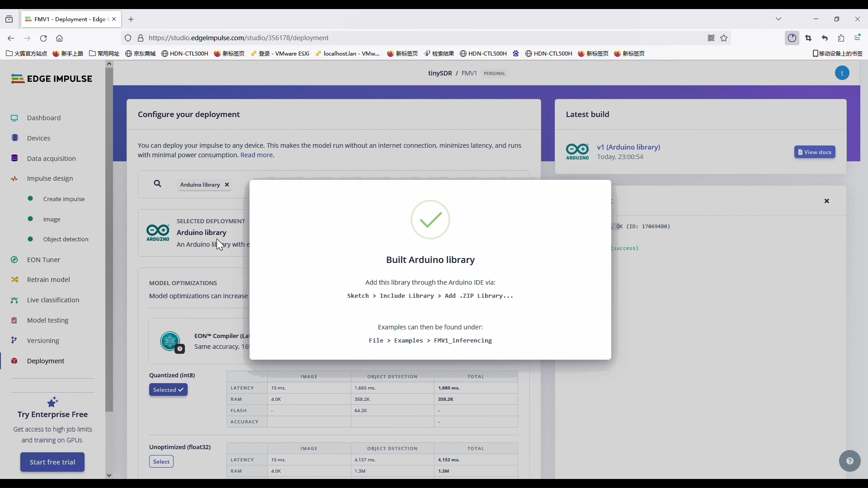Click the EON Compiler icon
This screenshot has width=868, height=488.
pyautogui.click(x=170, y=341)
